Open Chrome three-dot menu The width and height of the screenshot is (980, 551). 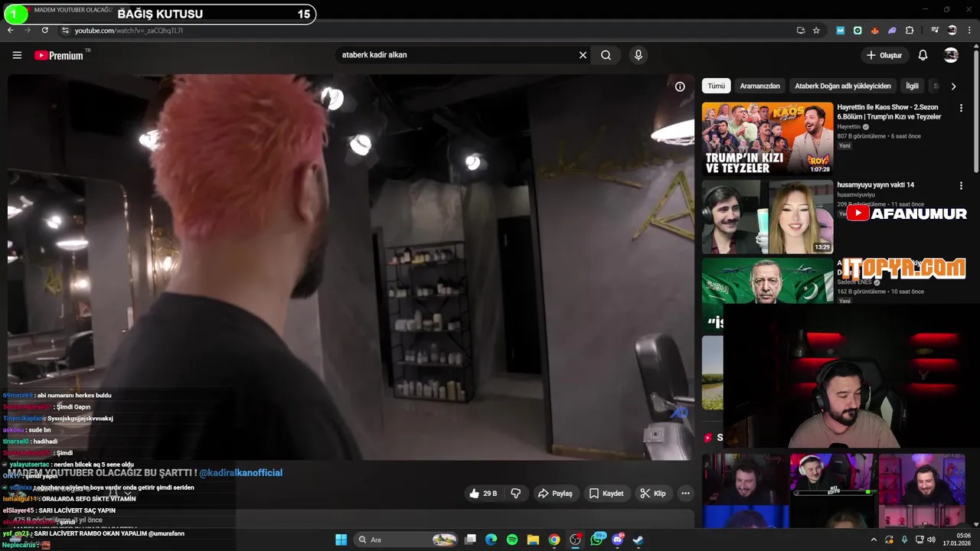pyautogui.click(x=969, y=31)
